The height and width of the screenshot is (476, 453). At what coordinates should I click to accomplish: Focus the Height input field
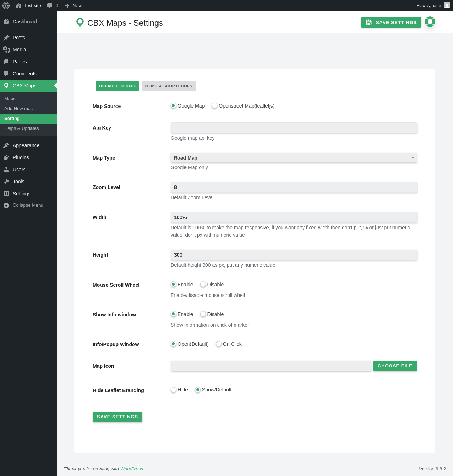294,255
